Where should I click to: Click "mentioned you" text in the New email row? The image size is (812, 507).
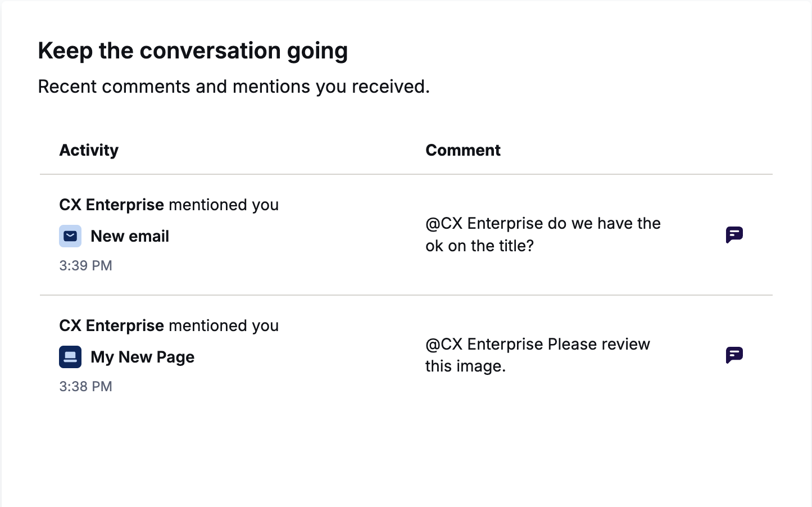224,205
